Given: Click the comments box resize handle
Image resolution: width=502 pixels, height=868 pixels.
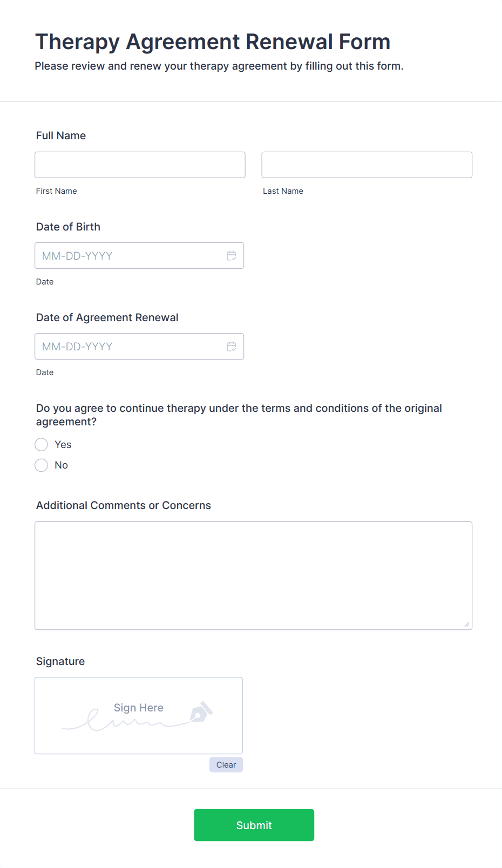Looking at the screenshot, I should point(466,625).
